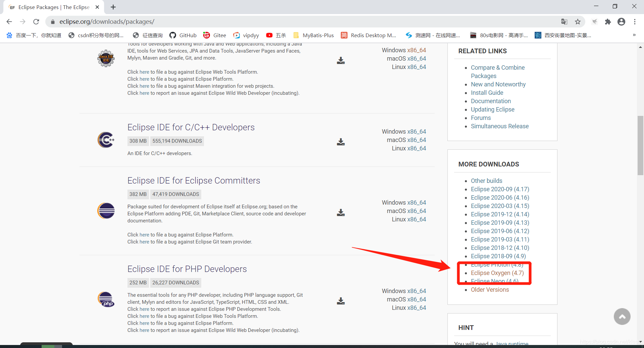The height and width of the screenshot is (348, 644).
Task: Open the Redis Desktop M... bookmark
Action: [368, 35]
